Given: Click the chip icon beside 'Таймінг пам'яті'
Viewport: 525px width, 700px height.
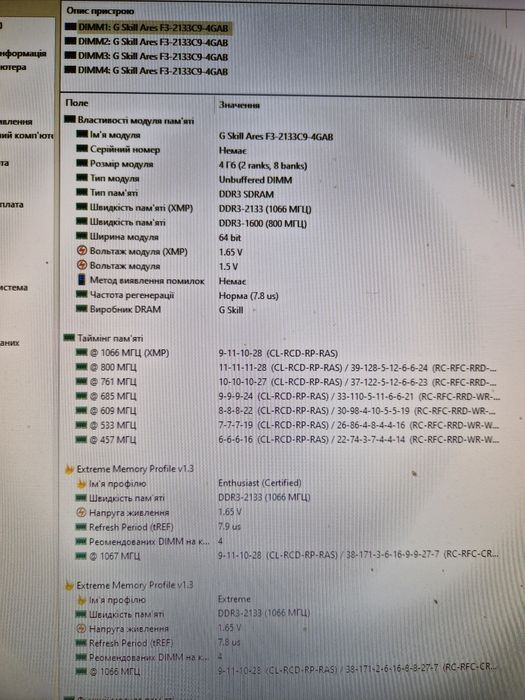Looking at the screenshot, I should 69,338.
